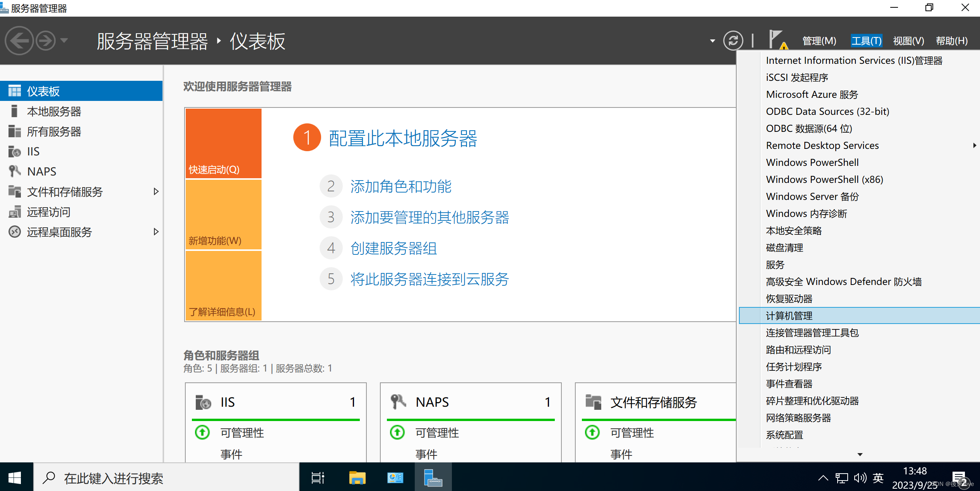Open 添加要管理的其他服务器 link
This screenshot has width=980, height=491.
pos(429,217)
